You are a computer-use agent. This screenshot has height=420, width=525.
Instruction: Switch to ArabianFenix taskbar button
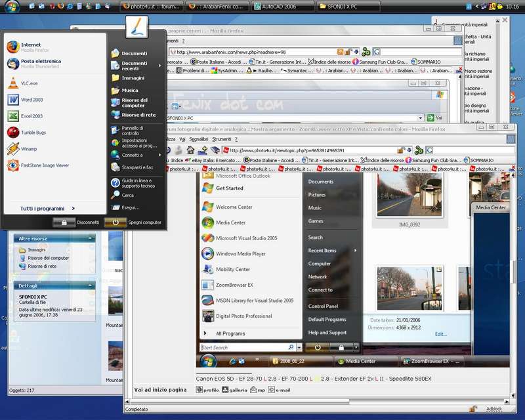[217, 7]
